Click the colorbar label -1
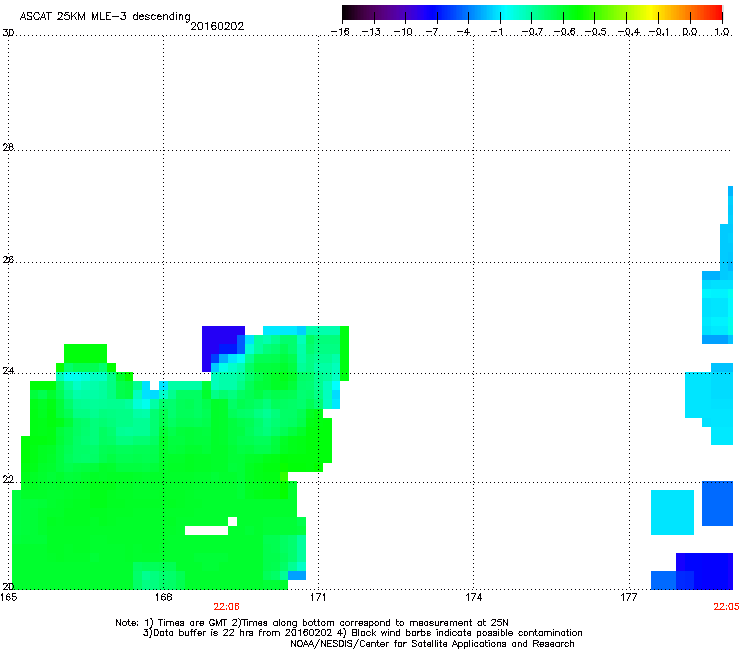Image resolution: width=740 pixels, height=650 pixels. 496,32
